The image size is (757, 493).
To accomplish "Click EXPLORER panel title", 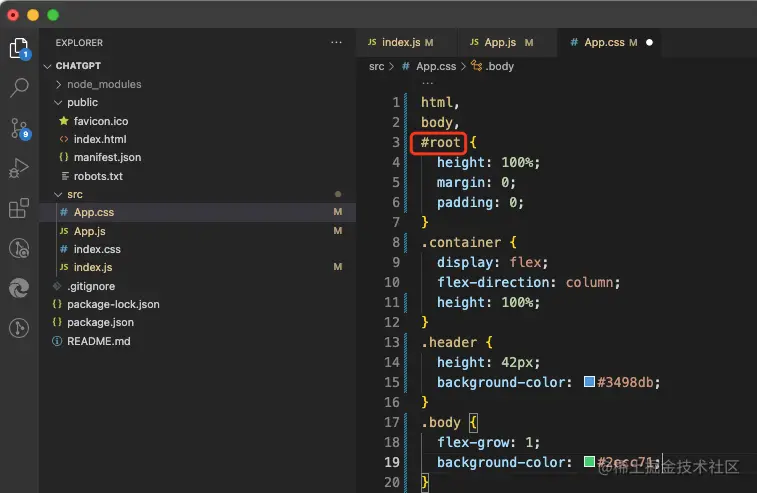I will (x=79, y=42).
